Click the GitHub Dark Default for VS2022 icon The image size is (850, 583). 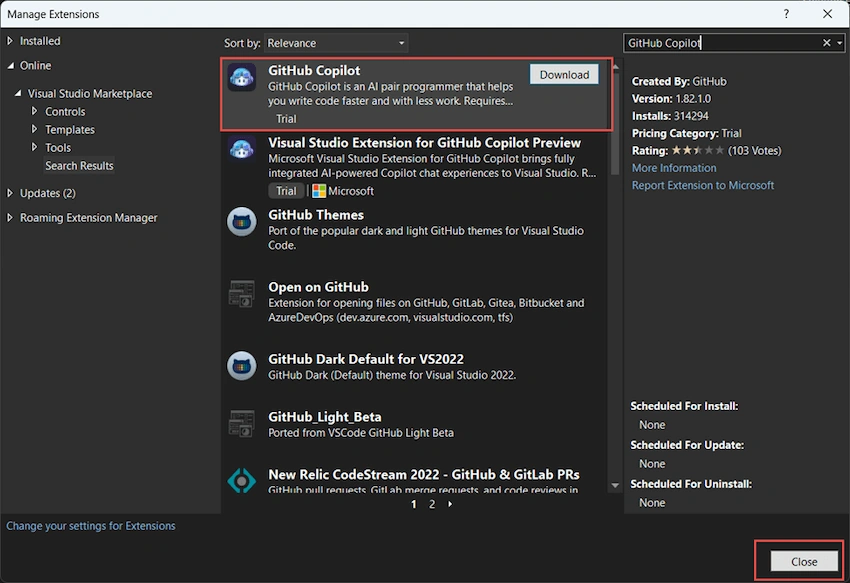tap(241, 366)
